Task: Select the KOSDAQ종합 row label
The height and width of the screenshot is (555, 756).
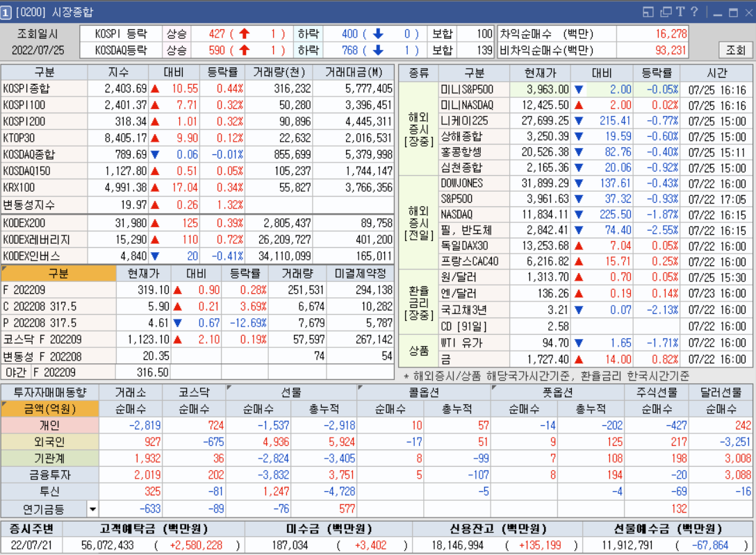Action: coord(44,154)
